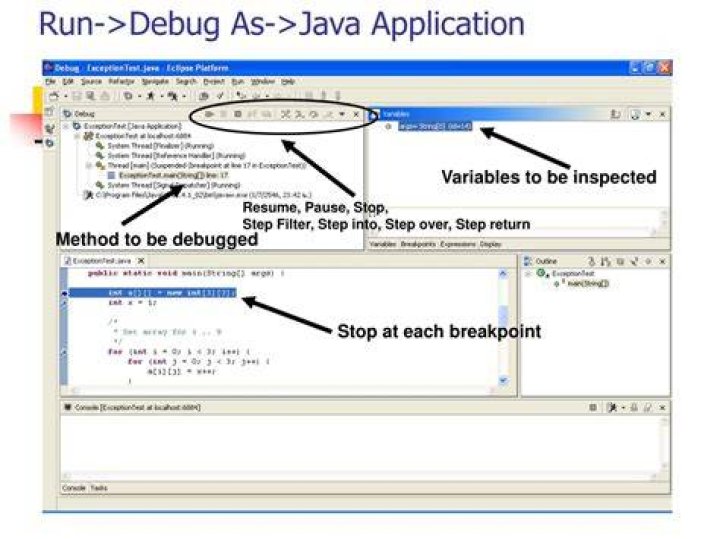Viewport: 720px width, 539px height.
Task: Collapse the ExceptionTest at localhost node
Action: pos(78,136)
